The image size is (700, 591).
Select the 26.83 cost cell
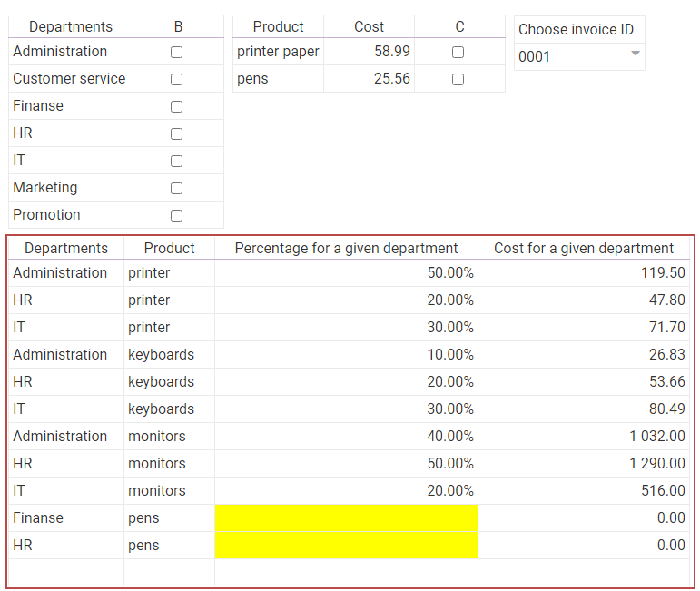tap(584, 354)
